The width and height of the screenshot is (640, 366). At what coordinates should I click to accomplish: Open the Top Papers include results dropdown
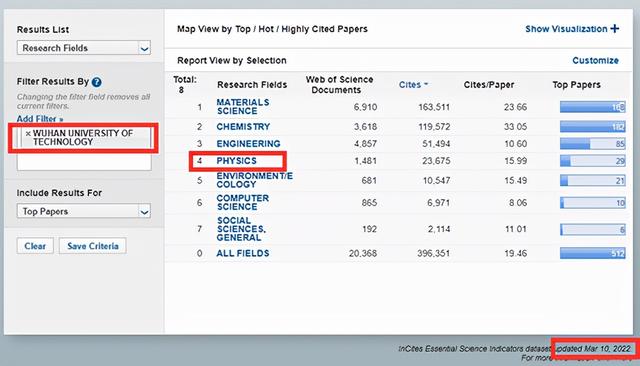click(84, 211)
